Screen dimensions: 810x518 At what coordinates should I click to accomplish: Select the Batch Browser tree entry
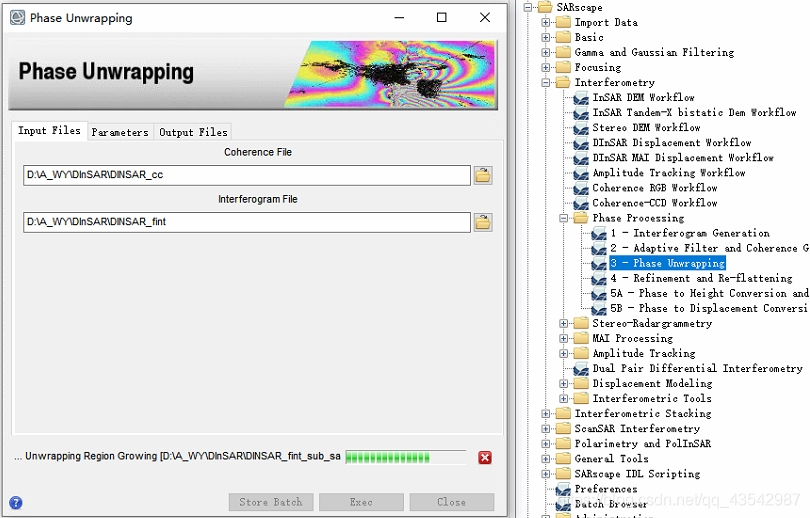pos(611,504)
